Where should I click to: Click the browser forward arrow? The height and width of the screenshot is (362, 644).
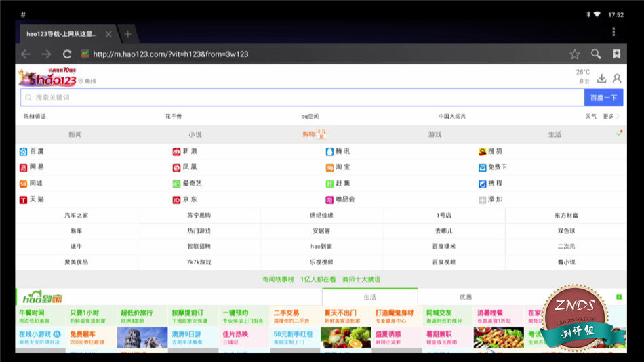pos(46,54)
